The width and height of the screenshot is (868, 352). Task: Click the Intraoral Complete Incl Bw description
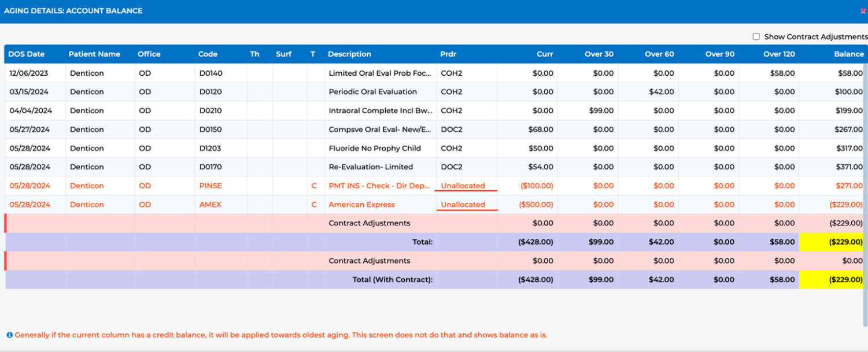[x=381, y=110]
